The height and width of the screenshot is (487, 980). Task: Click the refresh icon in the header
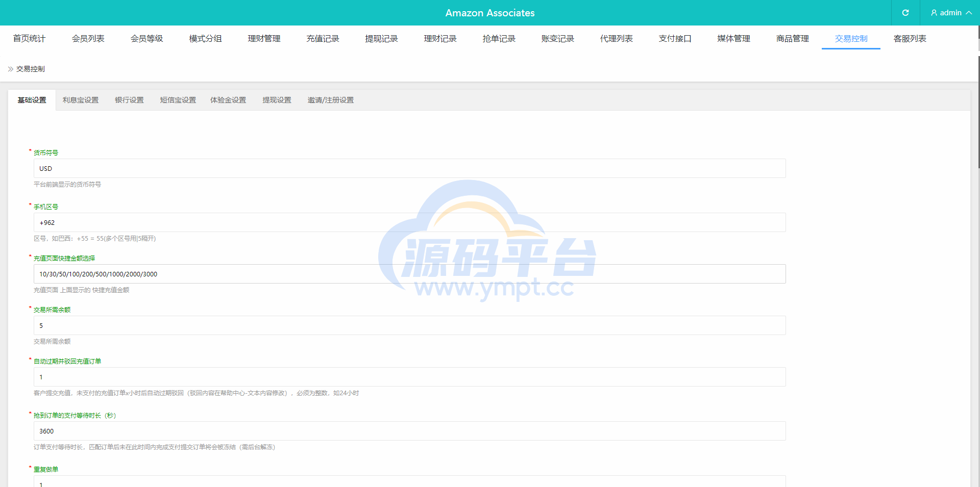pos(905,13)
